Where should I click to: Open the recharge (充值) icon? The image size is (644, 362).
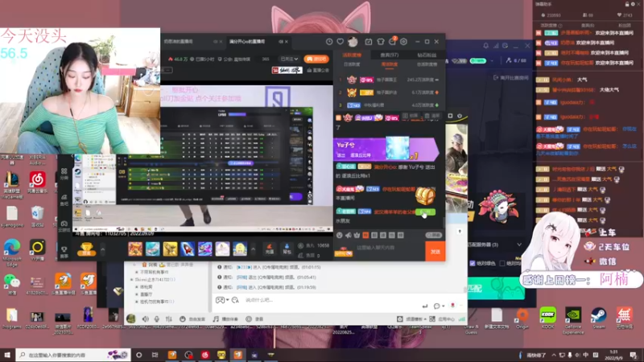tap(270, 249)
